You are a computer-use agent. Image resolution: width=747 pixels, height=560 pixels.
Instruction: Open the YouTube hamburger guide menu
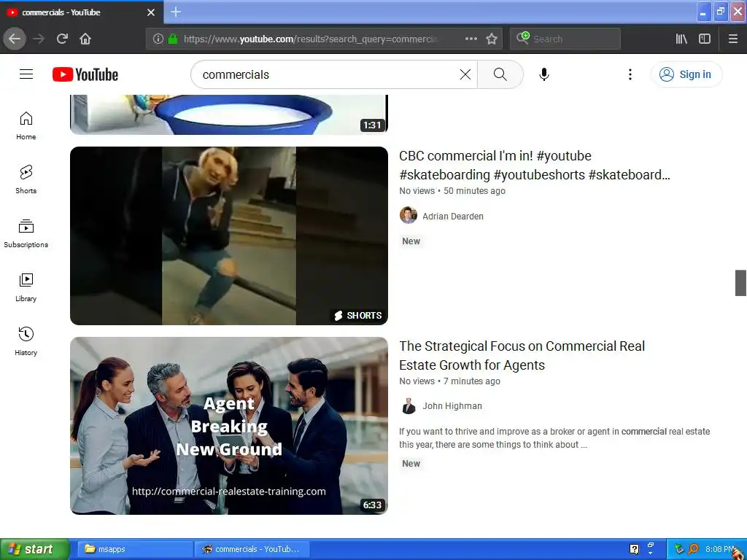coord(26,74)
